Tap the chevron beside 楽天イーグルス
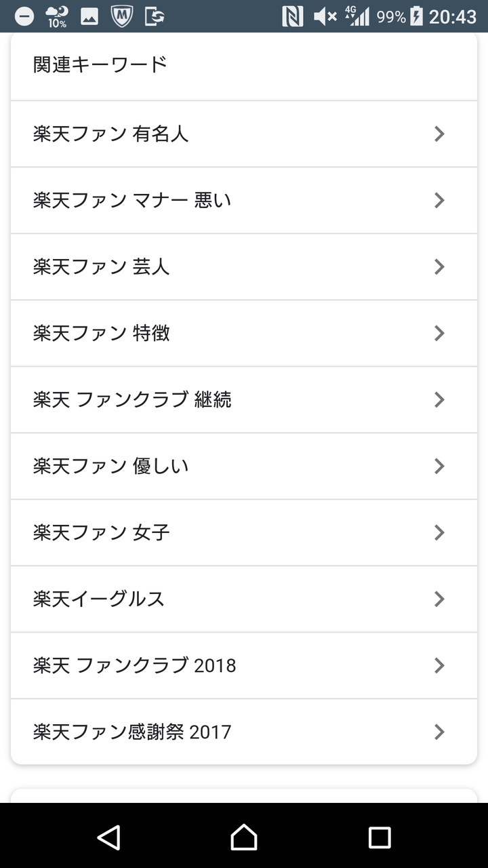This screenshot has width=488, height=868. point(439,599)
